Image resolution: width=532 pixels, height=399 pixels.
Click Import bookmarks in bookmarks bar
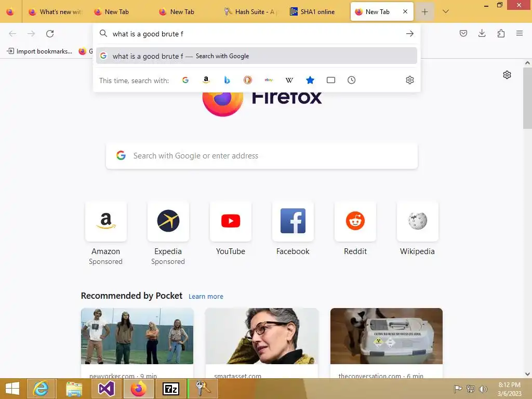pyautogui.click(x=39, y=51)
